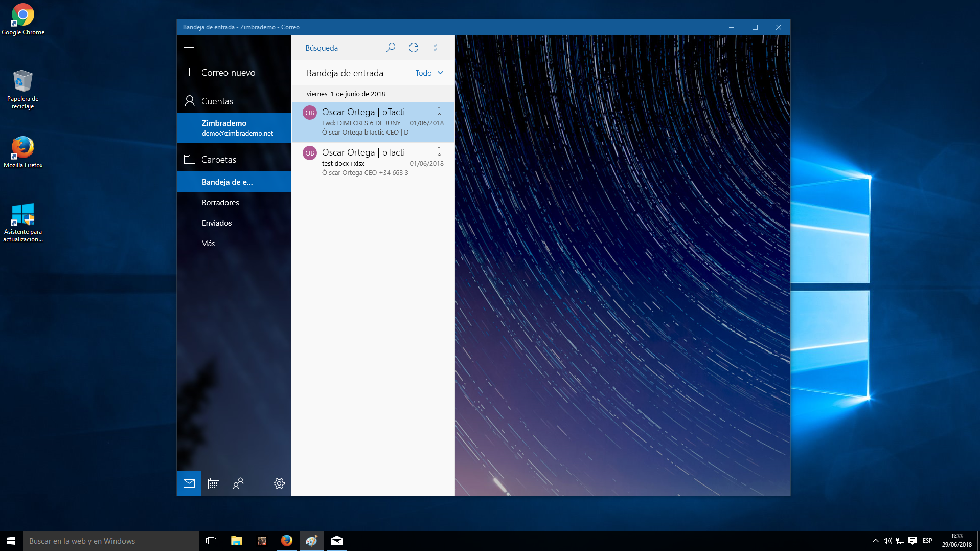This screenshot has height=551, width=980.
Task: Sync this view with refresh icon
Action: click(414, 48)
